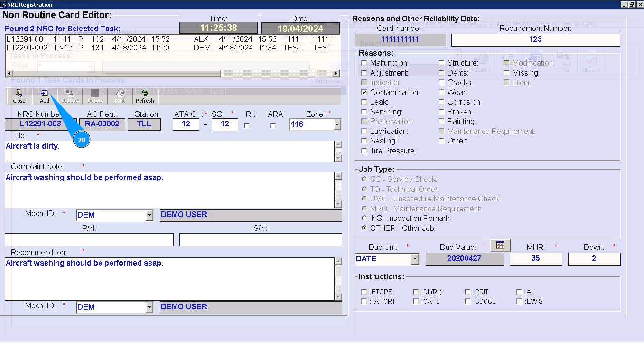
Task: Check the TAT CRT instruction
Action: coord(364,301)
